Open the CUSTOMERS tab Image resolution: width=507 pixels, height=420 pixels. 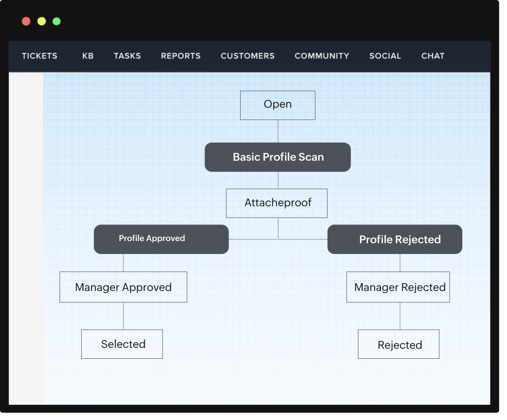coord(248,56)
